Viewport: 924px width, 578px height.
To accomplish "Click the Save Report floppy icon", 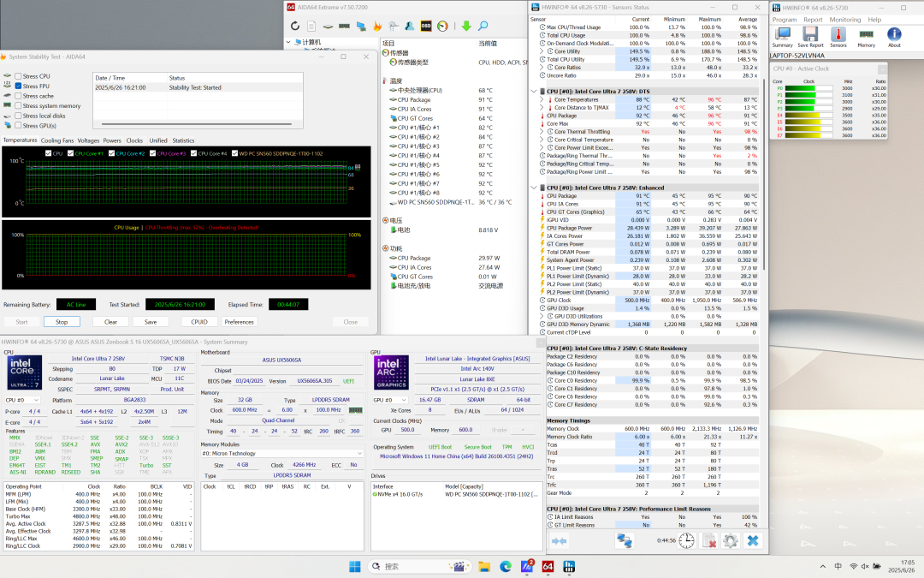I will 811,37.
